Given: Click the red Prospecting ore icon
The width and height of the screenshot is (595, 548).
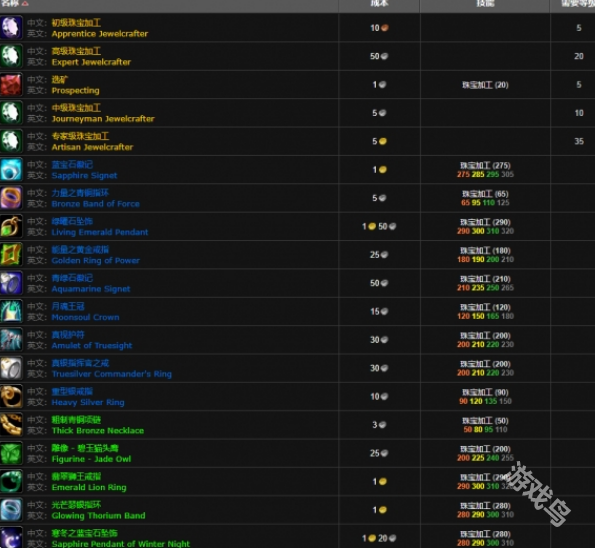Looking at the screenshot, I should click(11, 85).
